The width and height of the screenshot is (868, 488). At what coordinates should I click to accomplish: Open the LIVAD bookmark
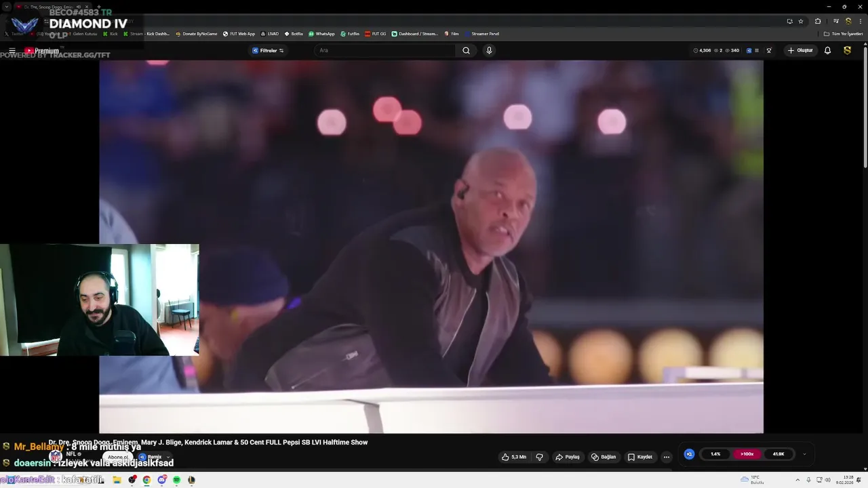(x=270, y=34)
